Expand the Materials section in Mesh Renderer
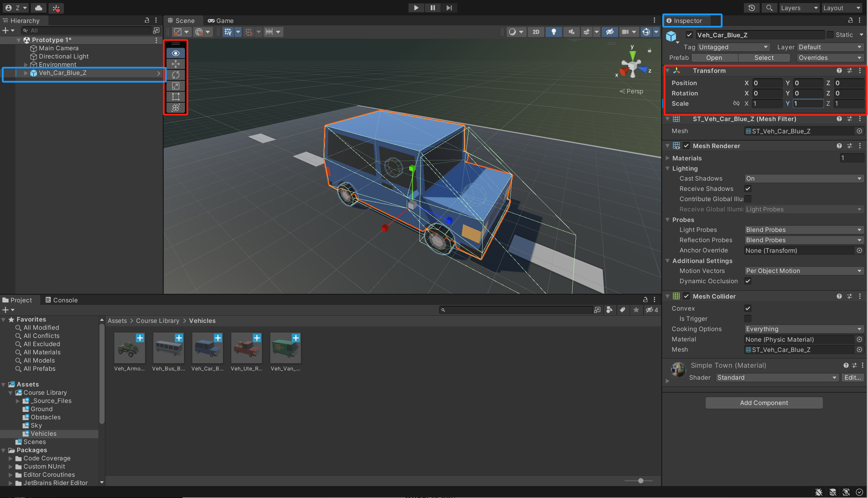The image size is (868, 498). pos(668,158)
